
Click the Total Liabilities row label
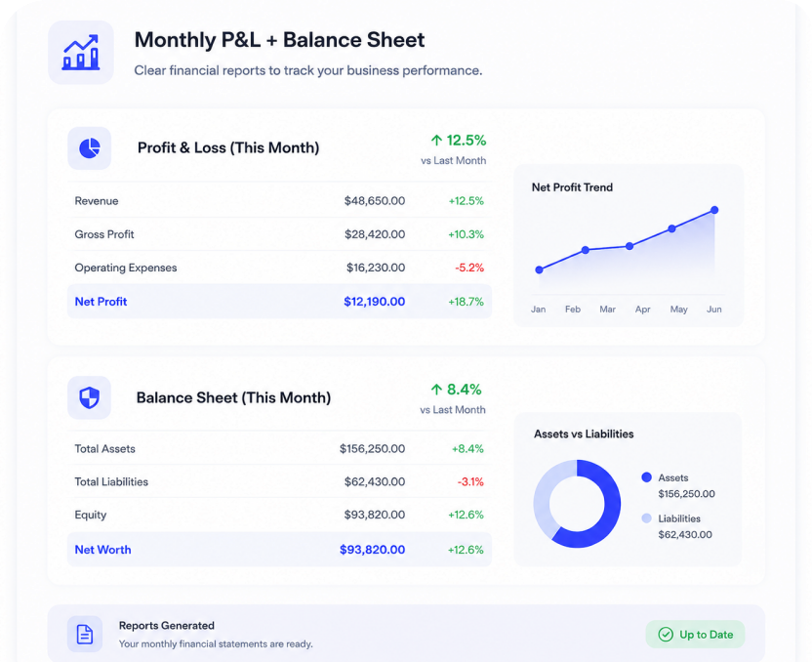coord(111,481)
